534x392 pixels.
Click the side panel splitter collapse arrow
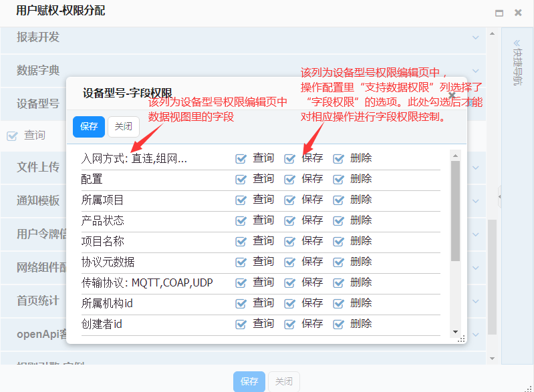click(x=500, y=196)
